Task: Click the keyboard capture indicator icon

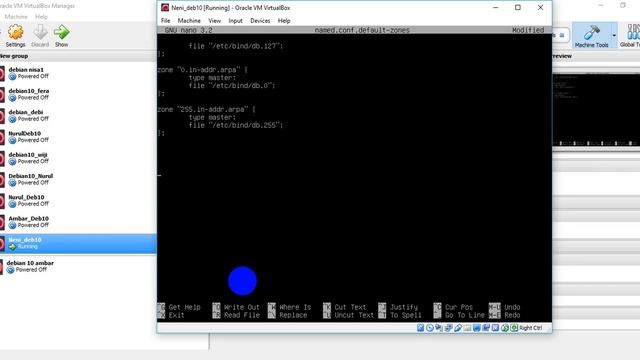Action: pyautogui.click(x=514, y=328)
